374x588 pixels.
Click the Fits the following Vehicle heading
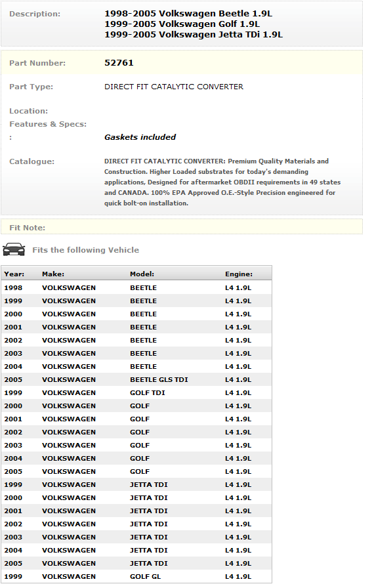[x=85, y=250]
